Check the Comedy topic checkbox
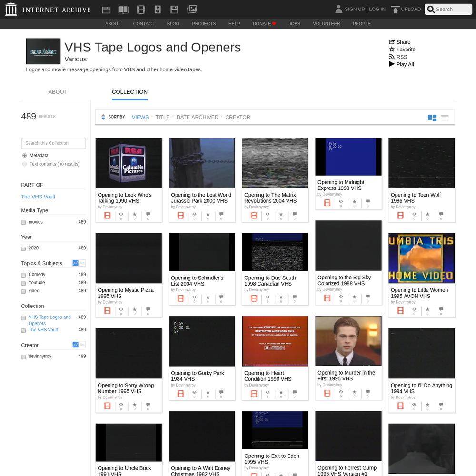This screenshot has height=476, width=476. (x=23, y=275)
